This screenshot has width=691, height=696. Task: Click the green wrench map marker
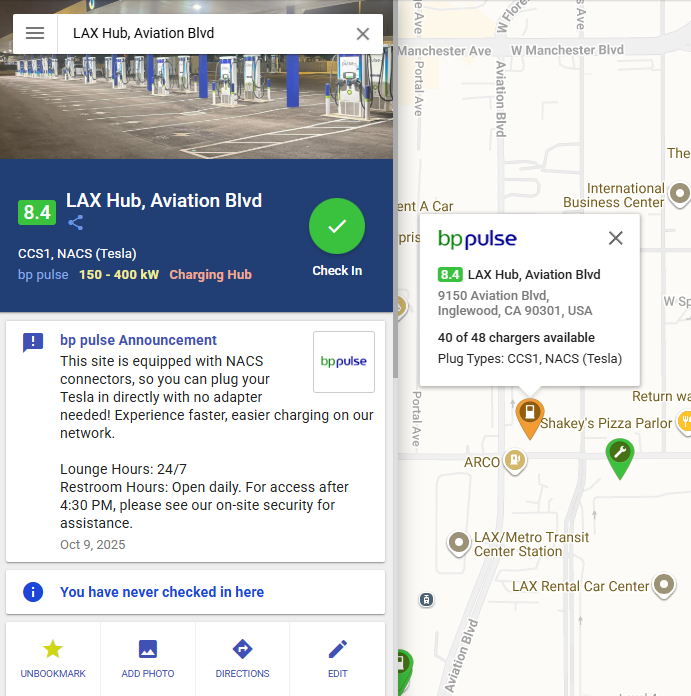click(620, 455)
